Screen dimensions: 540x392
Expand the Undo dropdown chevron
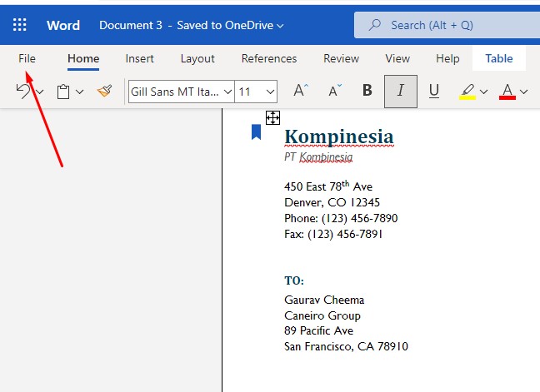40,92
